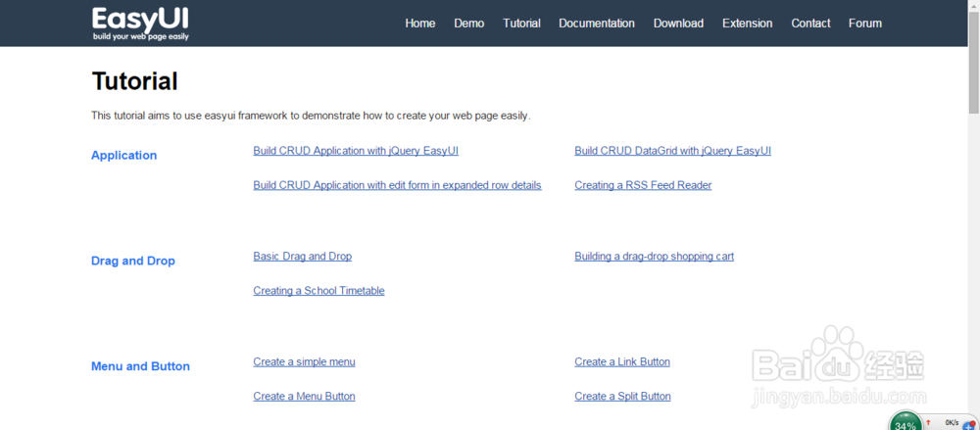Click the Tutorial page title

point(134,81)
